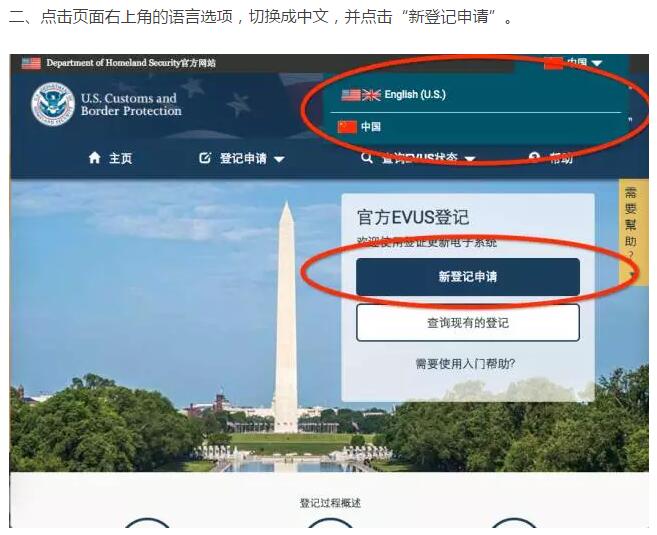Viewport: 657px width, 535px height.
Task: Click the U.S. Customs and Border Protection title
Action: [x=131, y=104]
